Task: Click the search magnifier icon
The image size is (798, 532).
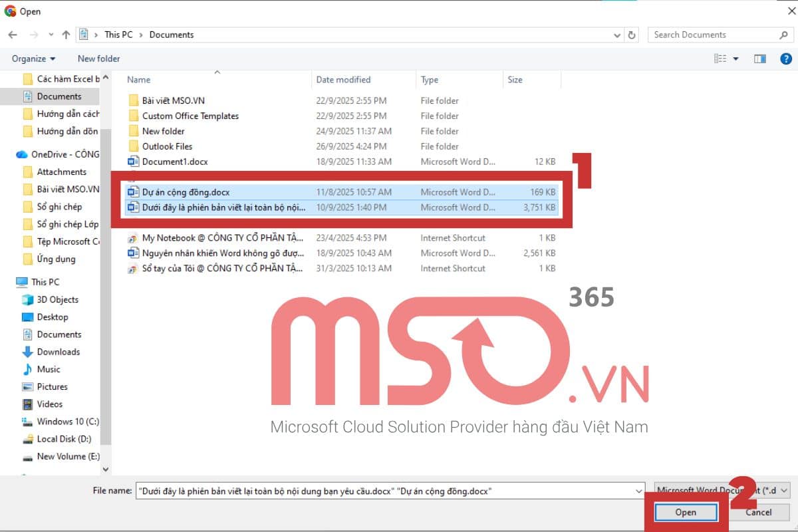Action: point(784,35)
